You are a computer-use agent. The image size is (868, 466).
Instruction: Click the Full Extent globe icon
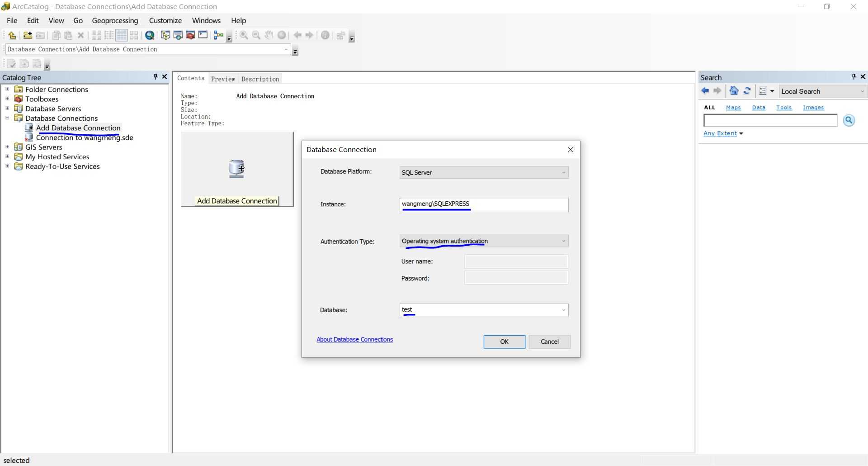(282, 35)
